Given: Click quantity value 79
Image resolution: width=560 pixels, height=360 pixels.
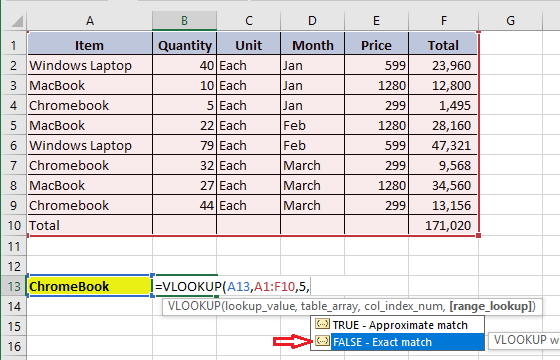Looking at the screenshot, I should (x=184, y=145).
